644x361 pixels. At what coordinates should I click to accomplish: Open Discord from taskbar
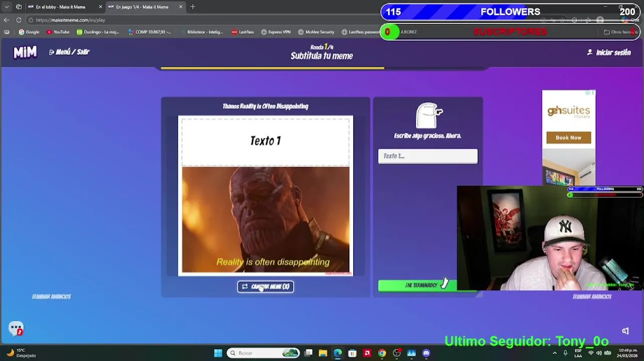point(426,353)
